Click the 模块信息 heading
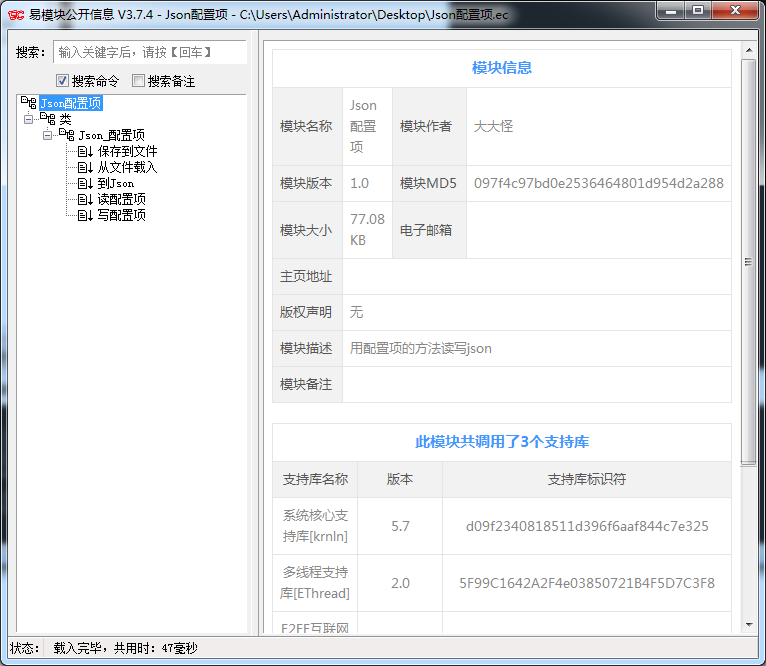 point(502,68)
